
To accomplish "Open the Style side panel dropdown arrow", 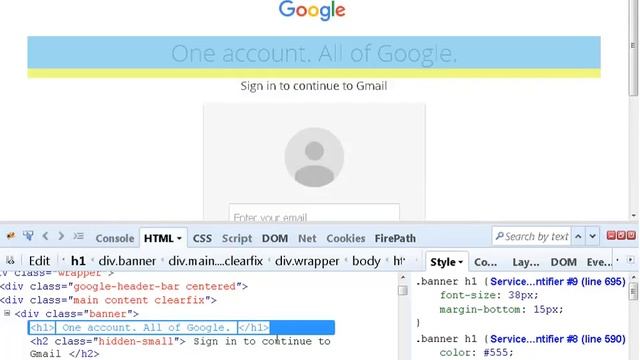I will (461, 262).
